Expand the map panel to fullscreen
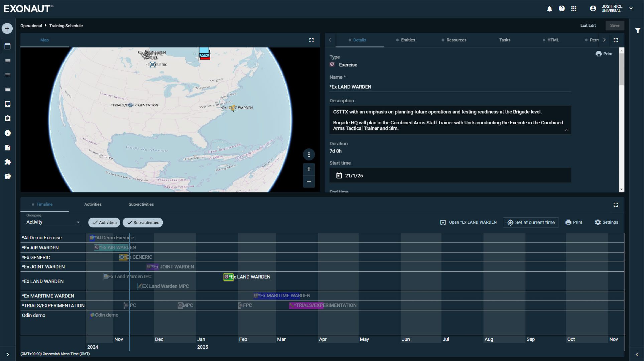Viewport: 644px width, 361px height. (x=311, y=40)
